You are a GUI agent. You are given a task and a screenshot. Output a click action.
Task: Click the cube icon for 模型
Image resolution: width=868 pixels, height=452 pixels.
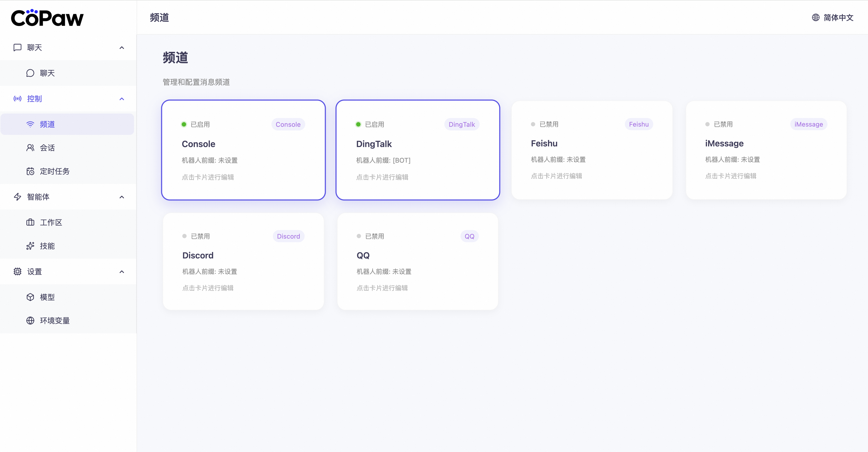30,297
